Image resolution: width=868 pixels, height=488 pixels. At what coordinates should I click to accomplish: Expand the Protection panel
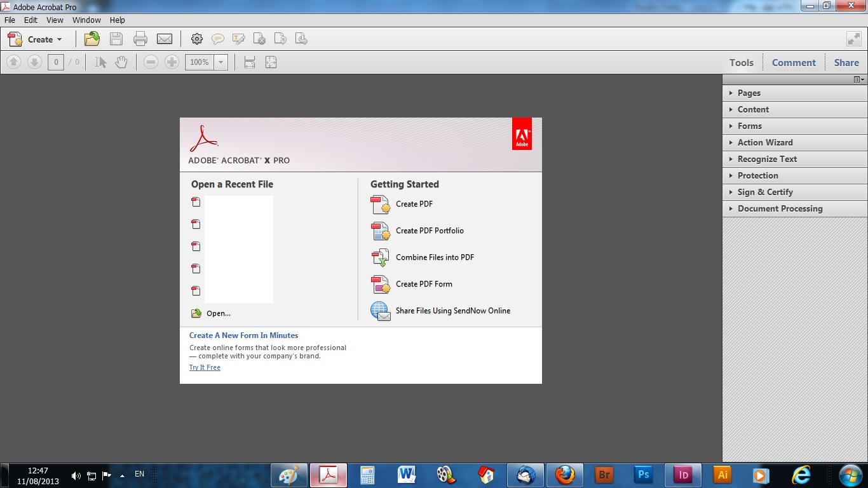[x=795, y=175]
